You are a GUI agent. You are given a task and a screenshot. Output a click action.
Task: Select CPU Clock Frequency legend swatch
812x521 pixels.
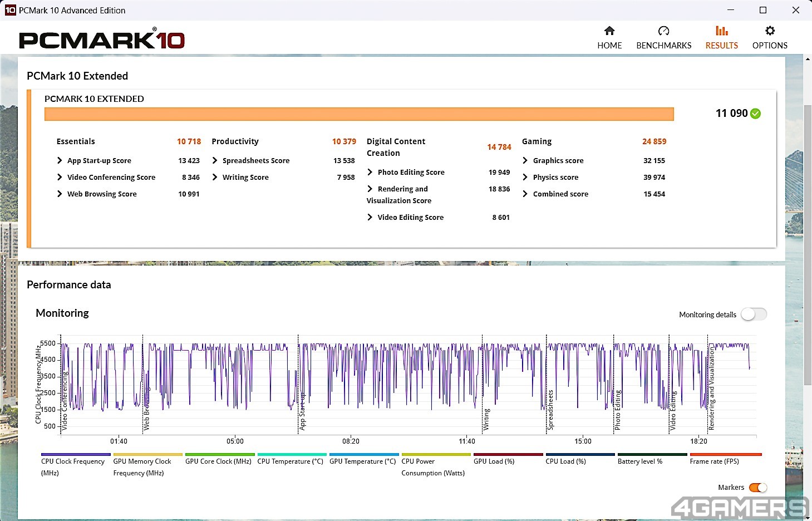[76, 454]
